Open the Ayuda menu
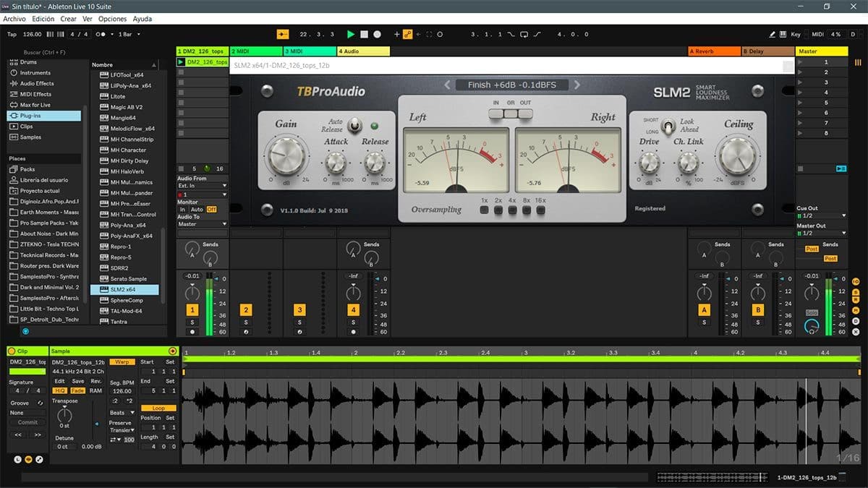Viewport: 868px width, 488px height. point(142,19)
